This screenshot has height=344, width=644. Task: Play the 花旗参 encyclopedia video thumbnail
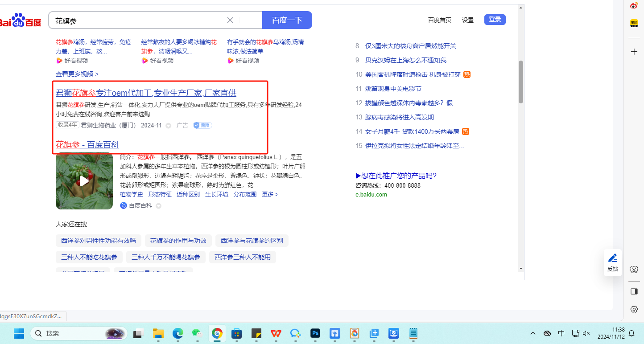coord(84,181)
